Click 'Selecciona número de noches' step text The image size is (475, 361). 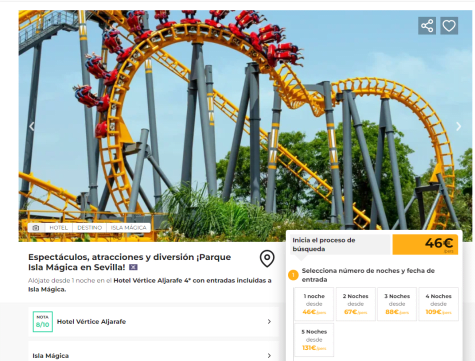tap(368, 275)
